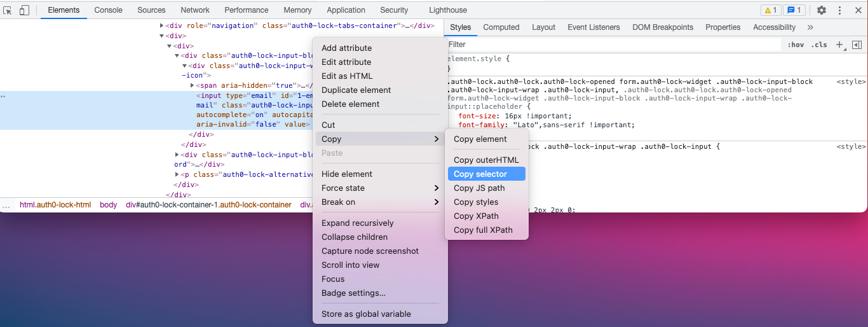The width and height of the screenshot is (868, 327).
Task: Activate the inspect element picker icon
Action: point(8,10)
